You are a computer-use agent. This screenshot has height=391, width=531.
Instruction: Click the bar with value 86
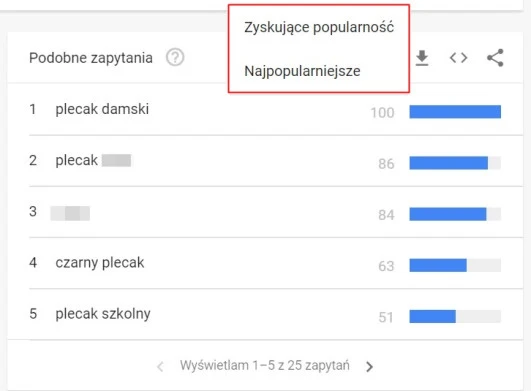455,163
